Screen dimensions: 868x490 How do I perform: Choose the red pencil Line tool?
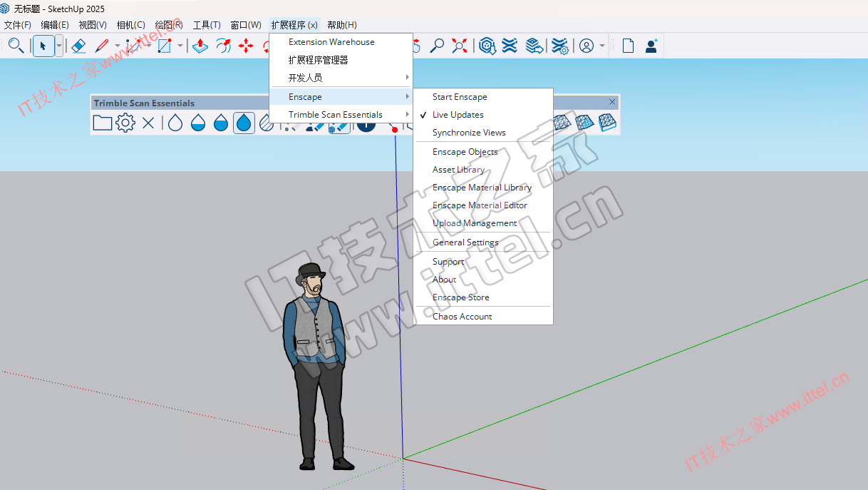click(x=101, y=46)
